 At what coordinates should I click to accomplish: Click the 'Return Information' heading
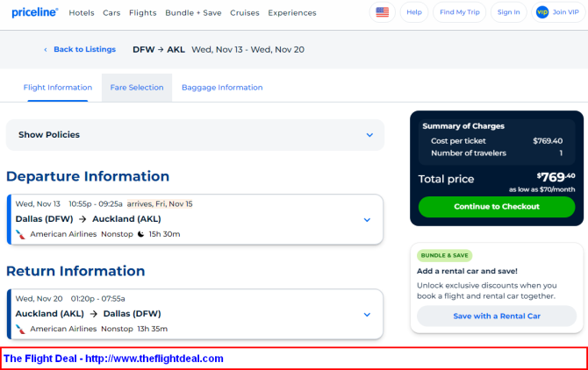pos(75,271)
